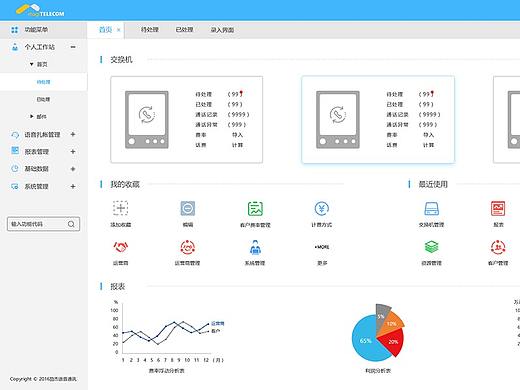Image resolution: width=520 pixels, height=390 pixels.
Task: Click the headset icon for voice management
Action: click(15, 135)
